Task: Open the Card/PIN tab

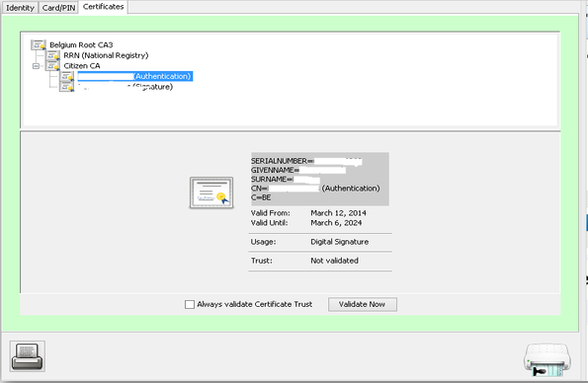Action: (58, 8)
